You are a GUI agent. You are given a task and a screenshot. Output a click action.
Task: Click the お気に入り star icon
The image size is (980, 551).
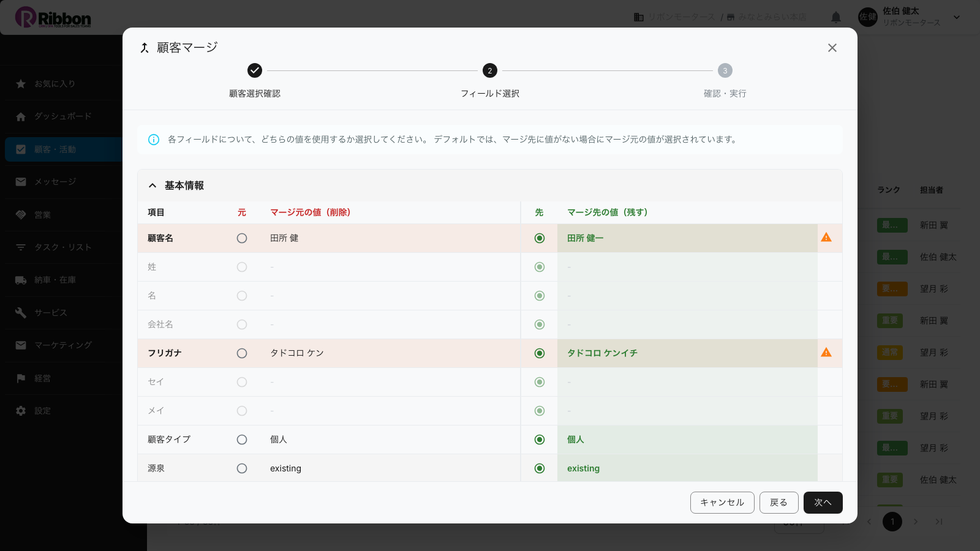coord(21,84)
